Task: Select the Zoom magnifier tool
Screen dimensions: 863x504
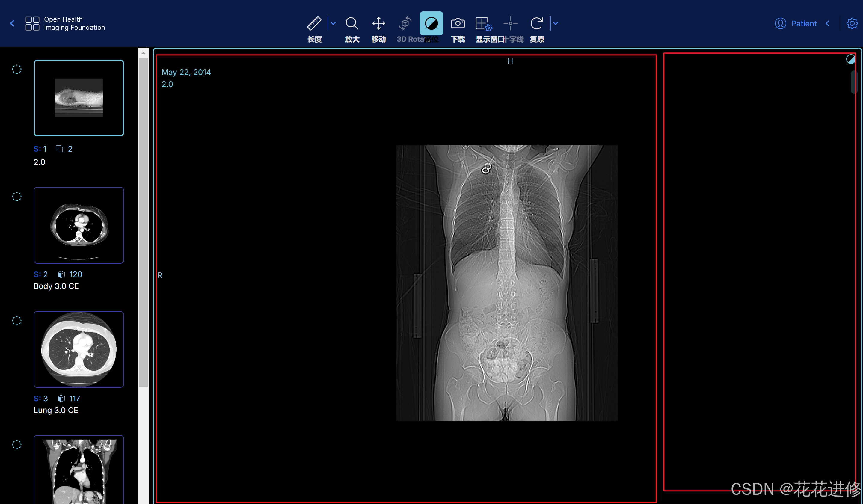Action: tap(352, 24)
